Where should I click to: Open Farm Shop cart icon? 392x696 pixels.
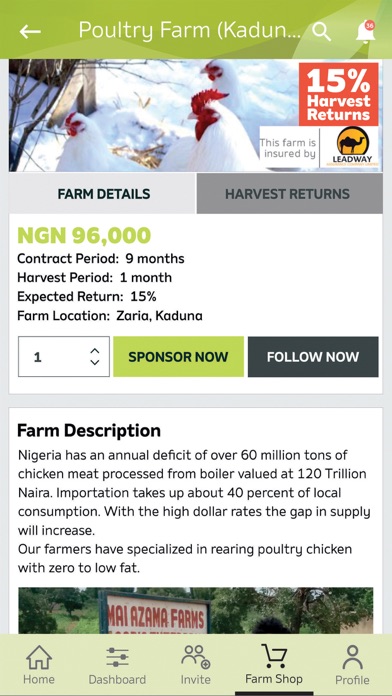tap(274, 656)
